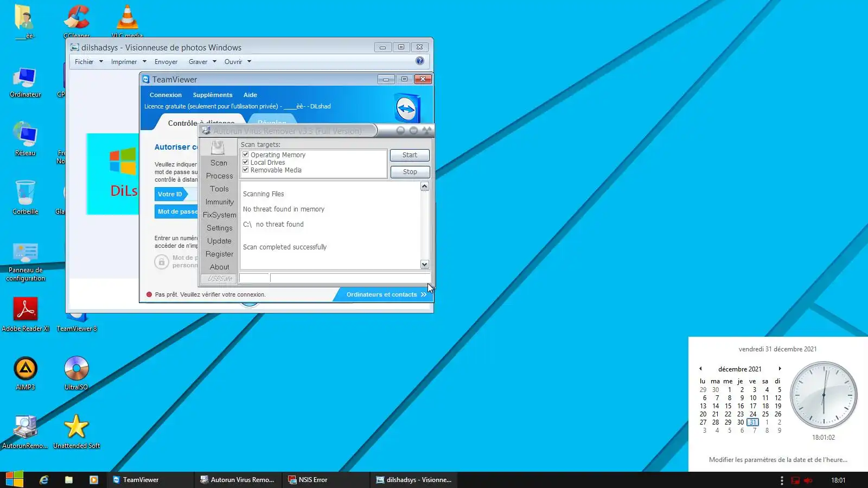Click the TeamViewer logo in its window
This screenshot has height=488, width=868.
pyautogui.click(x=406, y=108)
